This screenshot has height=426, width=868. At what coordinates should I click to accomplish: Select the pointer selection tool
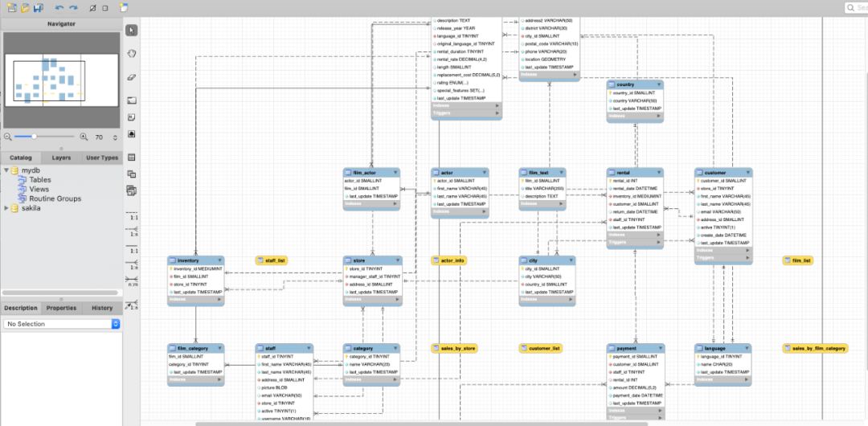pos(132,30)
